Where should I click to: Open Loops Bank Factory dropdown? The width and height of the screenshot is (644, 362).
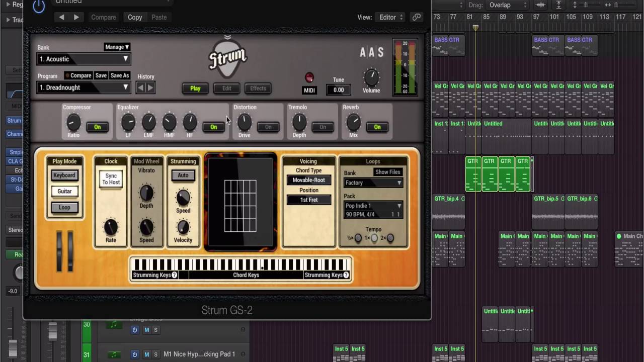tap(373, 183)
